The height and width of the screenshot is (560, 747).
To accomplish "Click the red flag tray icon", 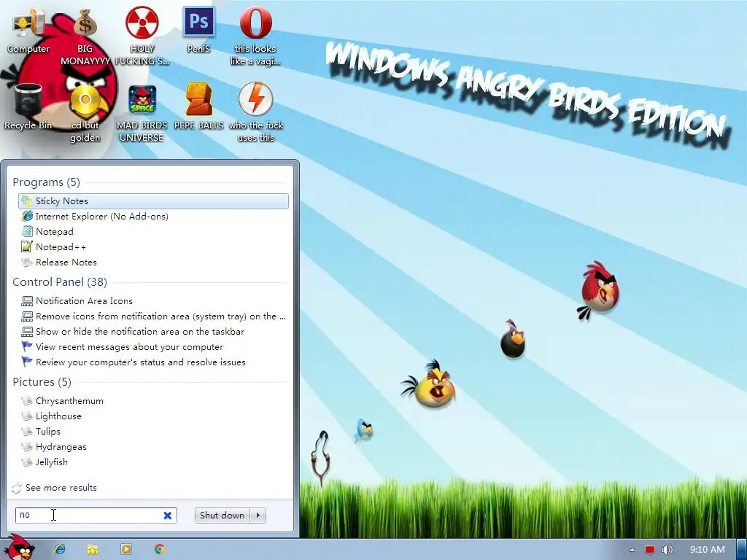I will tap(650, 550).
